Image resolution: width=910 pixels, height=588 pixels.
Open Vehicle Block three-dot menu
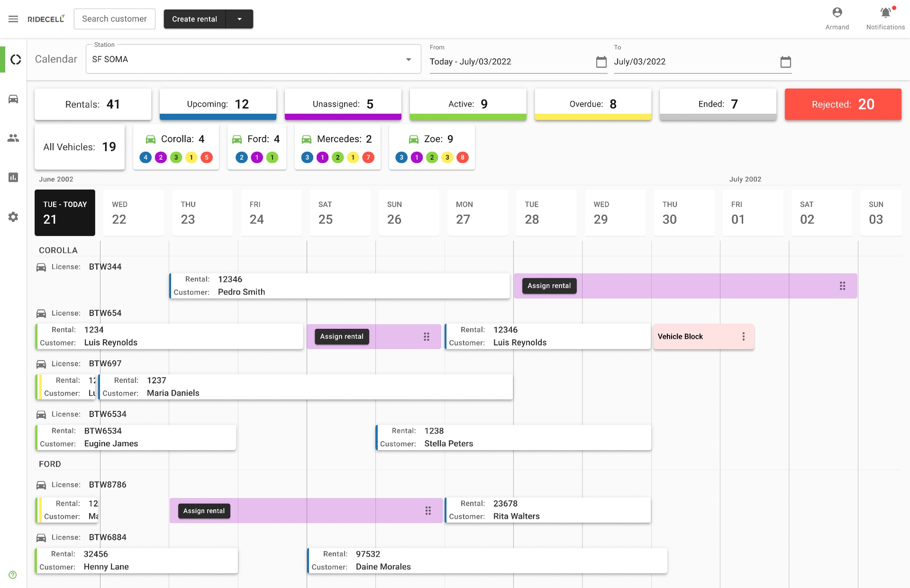pyautogui.click(x=743, y=336)
